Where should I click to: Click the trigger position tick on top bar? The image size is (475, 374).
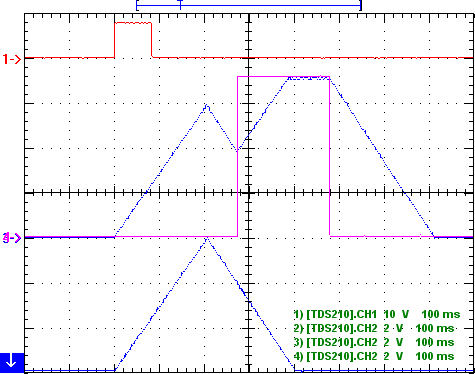point(180,5)
